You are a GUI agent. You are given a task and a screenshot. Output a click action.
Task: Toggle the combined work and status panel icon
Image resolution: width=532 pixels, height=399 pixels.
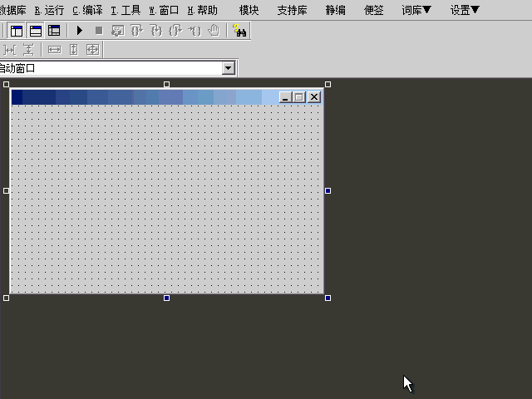(x=54, y=31)
